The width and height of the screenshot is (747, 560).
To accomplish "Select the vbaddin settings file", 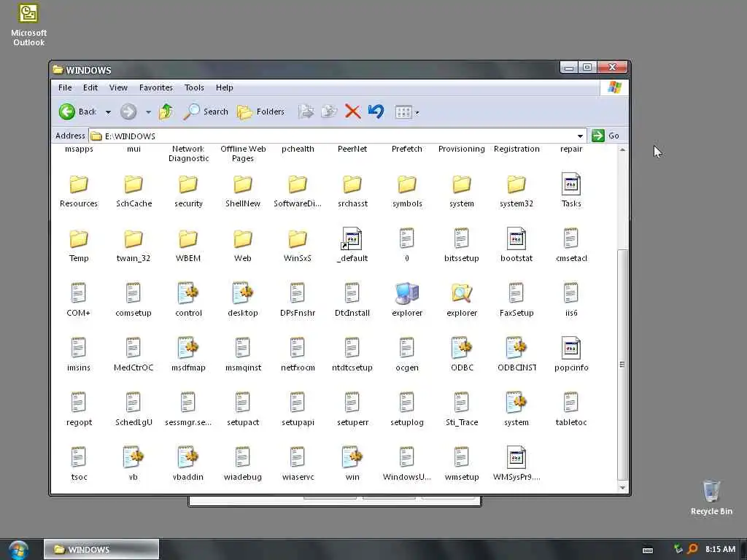I will (x=188, y=464).
